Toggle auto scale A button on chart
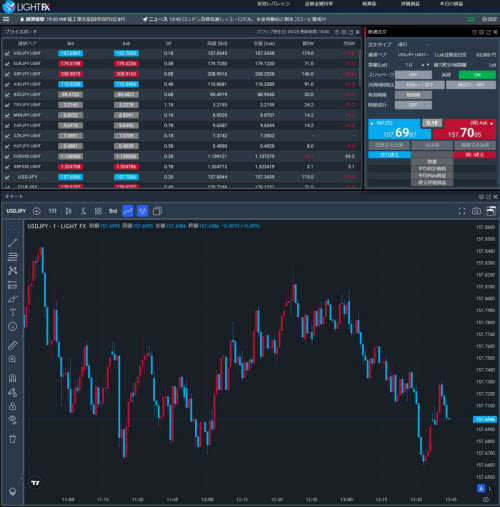The height and width of the screenshot is (507, 500). tap(481, 488)
